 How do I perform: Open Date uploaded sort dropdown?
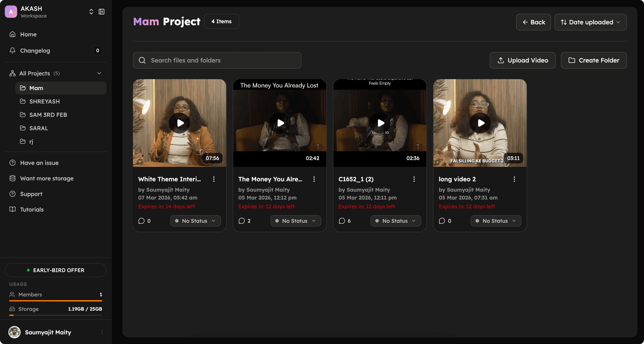[590, 22]
